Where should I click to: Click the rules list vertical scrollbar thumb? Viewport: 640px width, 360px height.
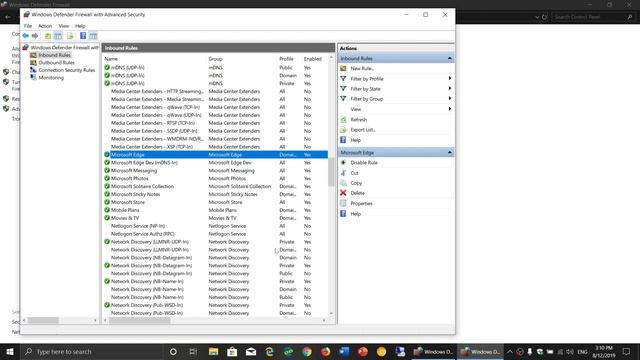pyautogui.click(x=331, y=172)
